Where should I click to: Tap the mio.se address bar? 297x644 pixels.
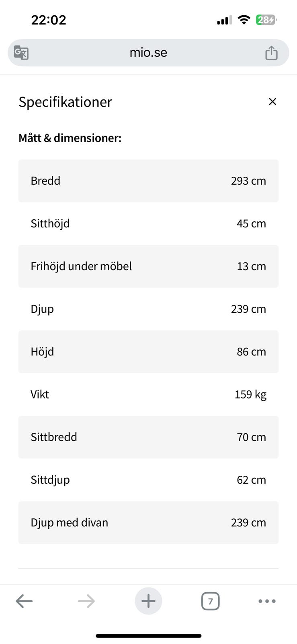(x=148, y=53)
